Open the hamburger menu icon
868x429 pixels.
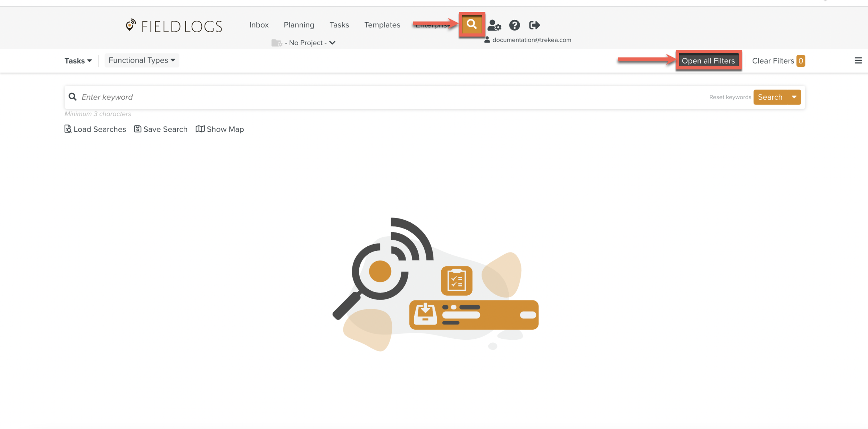point(858,61)
